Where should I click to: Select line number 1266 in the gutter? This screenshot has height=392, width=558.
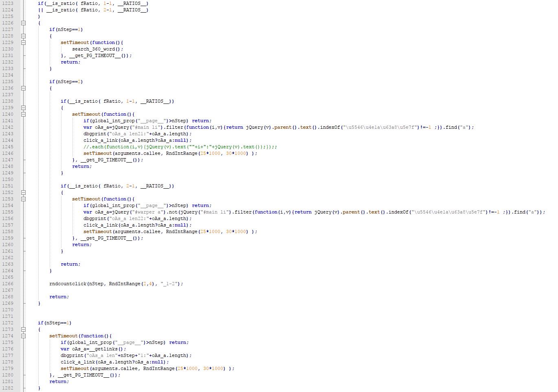click(x=8, y=284)
